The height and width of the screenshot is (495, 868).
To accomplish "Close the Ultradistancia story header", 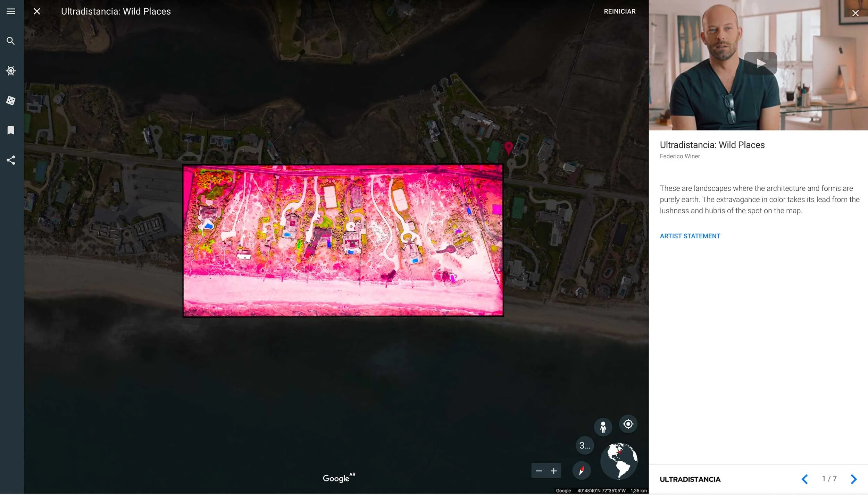I will [x=37, y=11].
